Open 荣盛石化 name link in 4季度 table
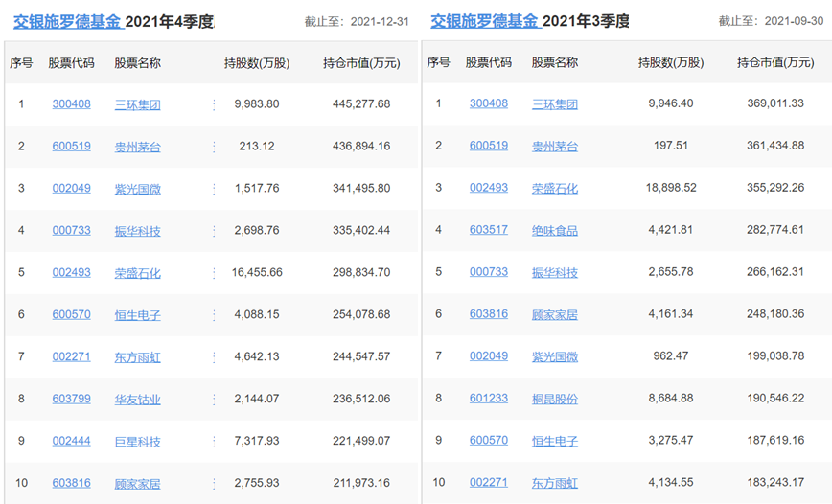 pos(137,273)
